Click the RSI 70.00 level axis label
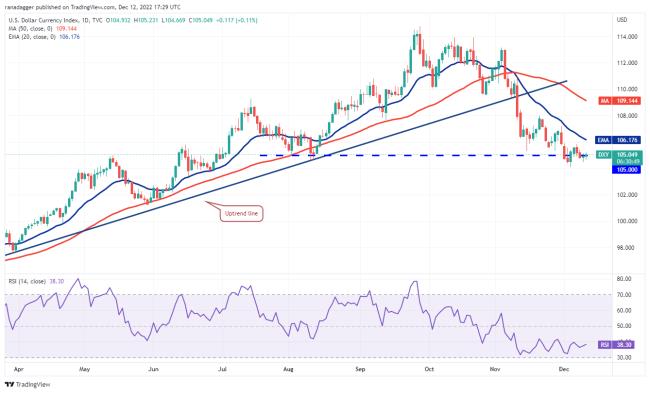 [x=624, y=295]
